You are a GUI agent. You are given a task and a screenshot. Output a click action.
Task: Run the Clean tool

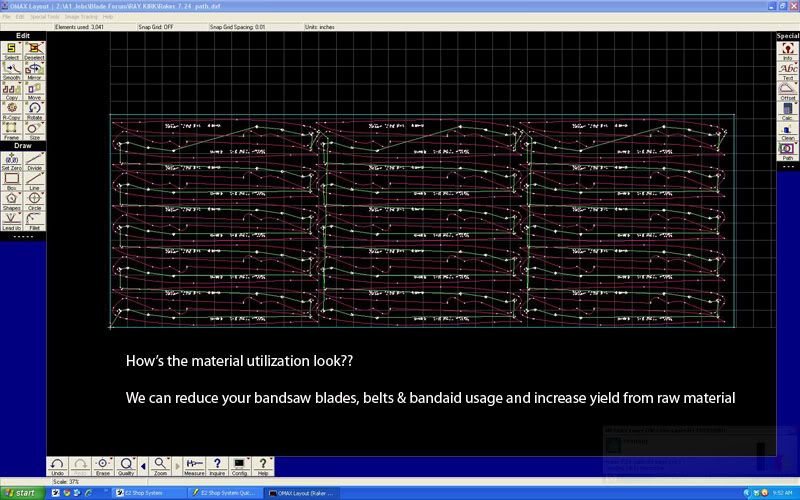pyautogui.click(x=788, y=131)
